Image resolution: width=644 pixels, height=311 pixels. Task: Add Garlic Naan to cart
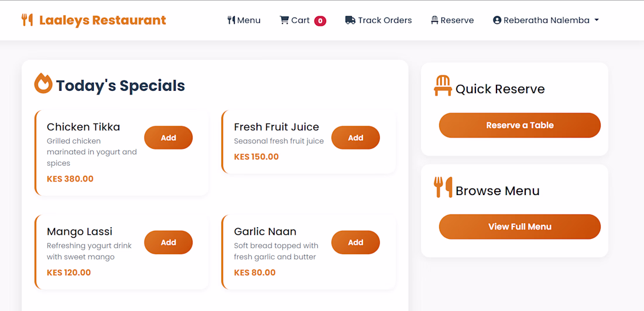tap(356, 242)
